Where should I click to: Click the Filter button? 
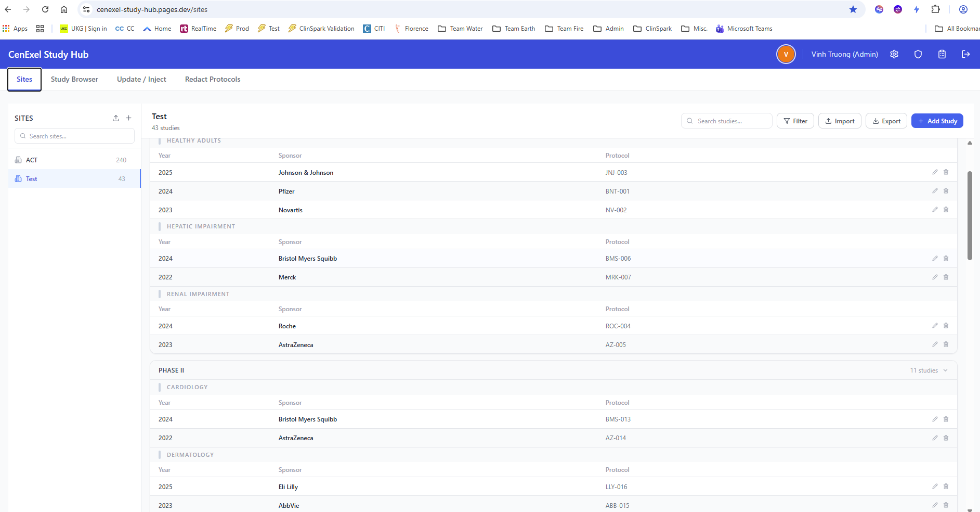pyautogui.click(x=795, y=121)
